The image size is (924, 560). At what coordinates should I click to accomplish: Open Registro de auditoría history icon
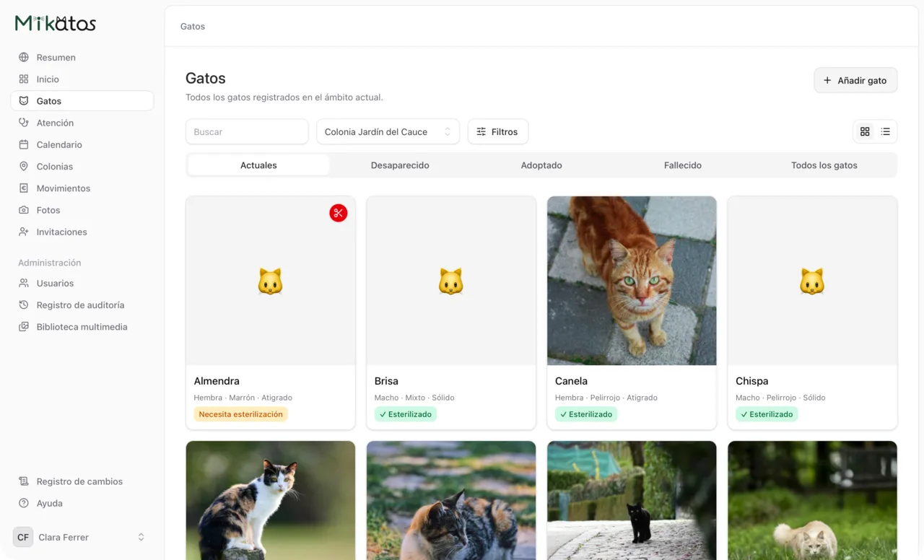click(x=24, y=305)
